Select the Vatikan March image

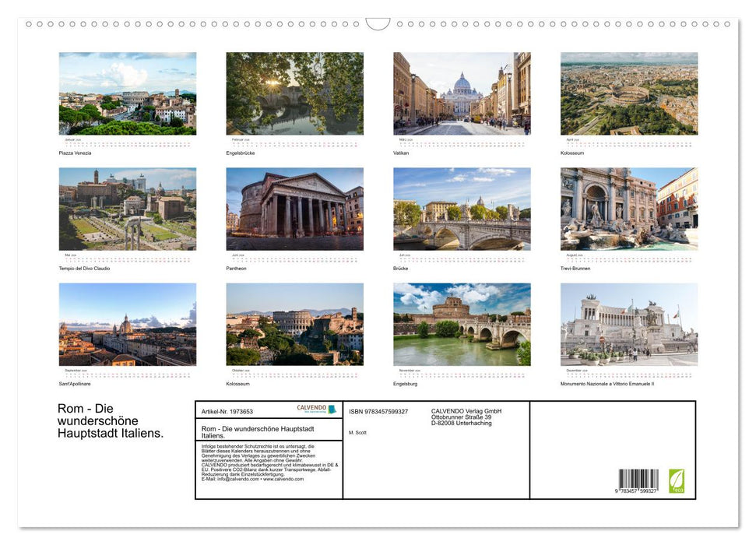[462, 93]
